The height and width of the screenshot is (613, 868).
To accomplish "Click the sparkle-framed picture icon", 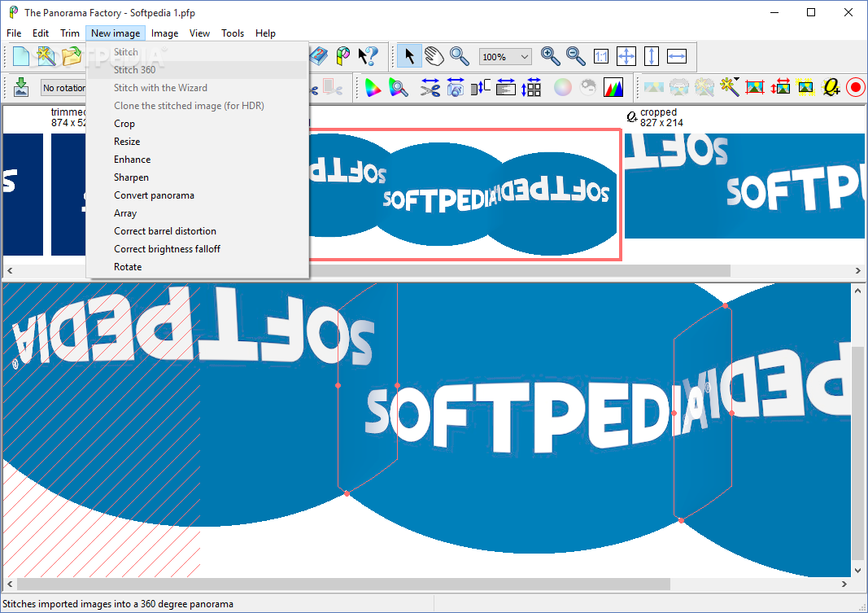I will tap(805, 87).
